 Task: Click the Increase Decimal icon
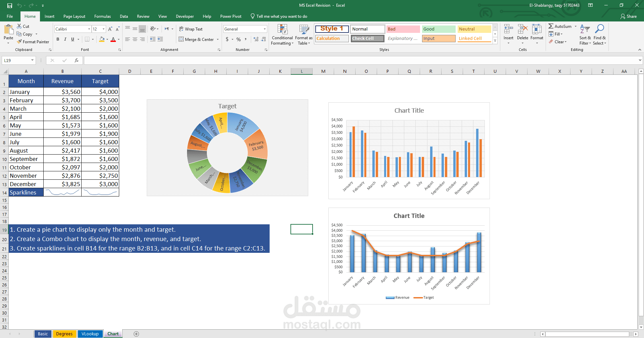click(256, 39)
